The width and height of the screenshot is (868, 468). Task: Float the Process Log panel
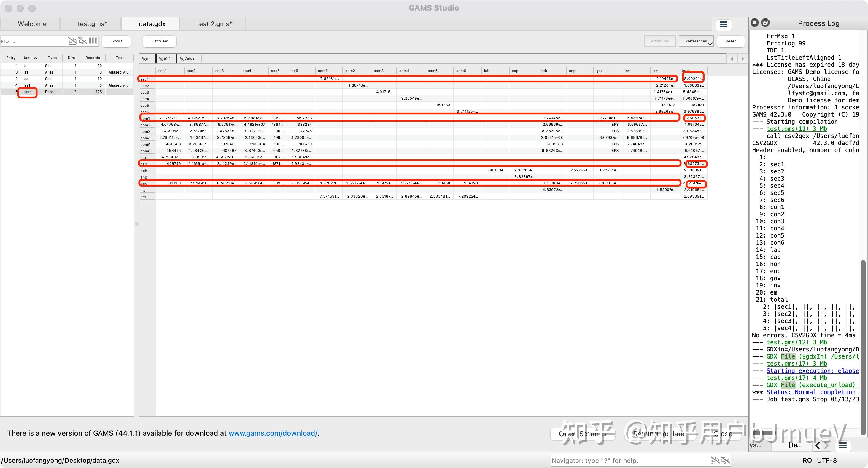tap(766, 23)
